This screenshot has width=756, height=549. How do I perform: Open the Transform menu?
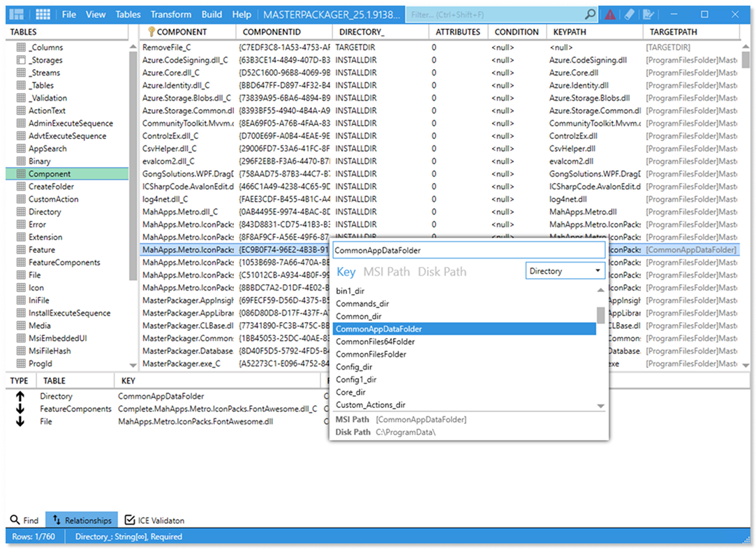171,14
